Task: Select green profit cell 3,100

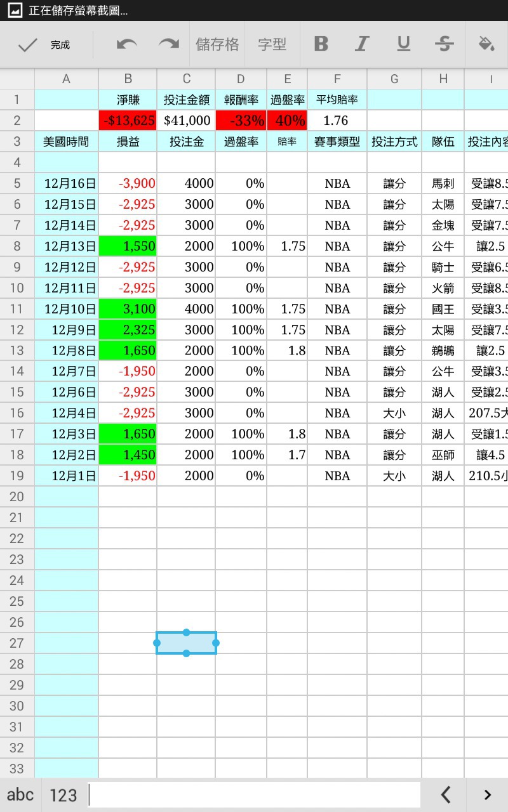Action: coord(128,309)
